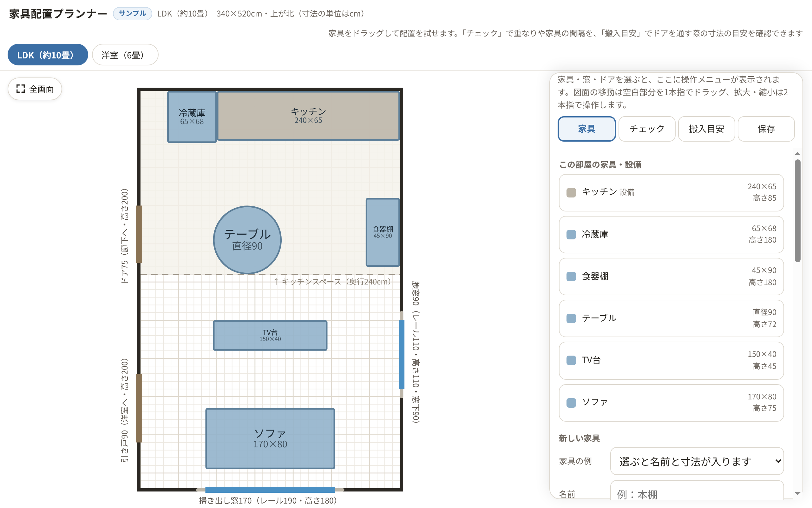This screenshot has width=812, height=508.
Task: Click the panel scrollbar down arrow
Action: tap(798, 493)
